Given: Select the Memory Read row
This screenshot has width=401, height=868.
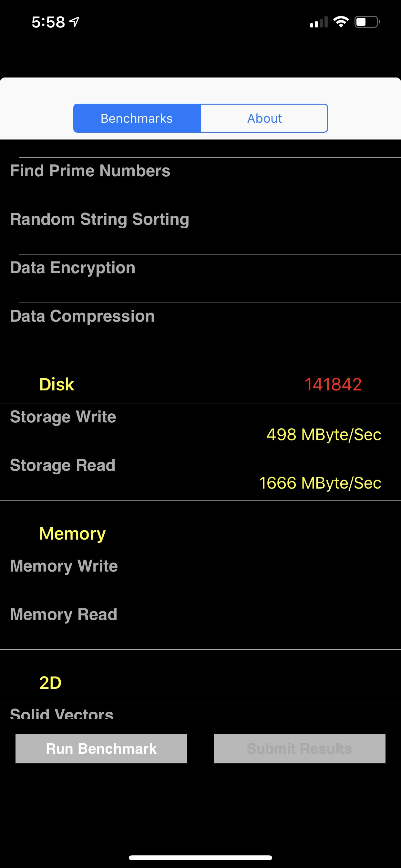Looking at the screenshot, I should 200,625.
